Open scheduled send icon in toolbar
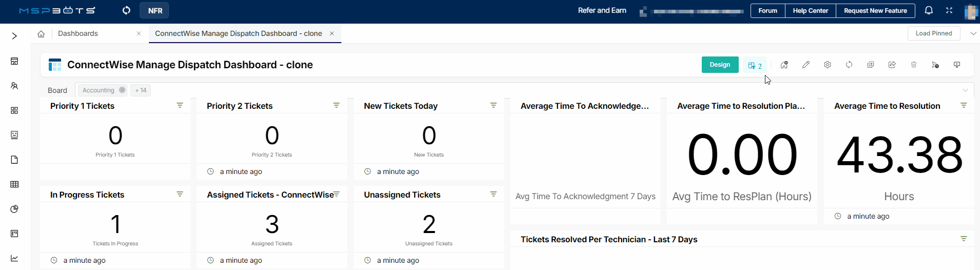Image resolution: width=980 pixels, height=270 pixels. coord(935,65)
